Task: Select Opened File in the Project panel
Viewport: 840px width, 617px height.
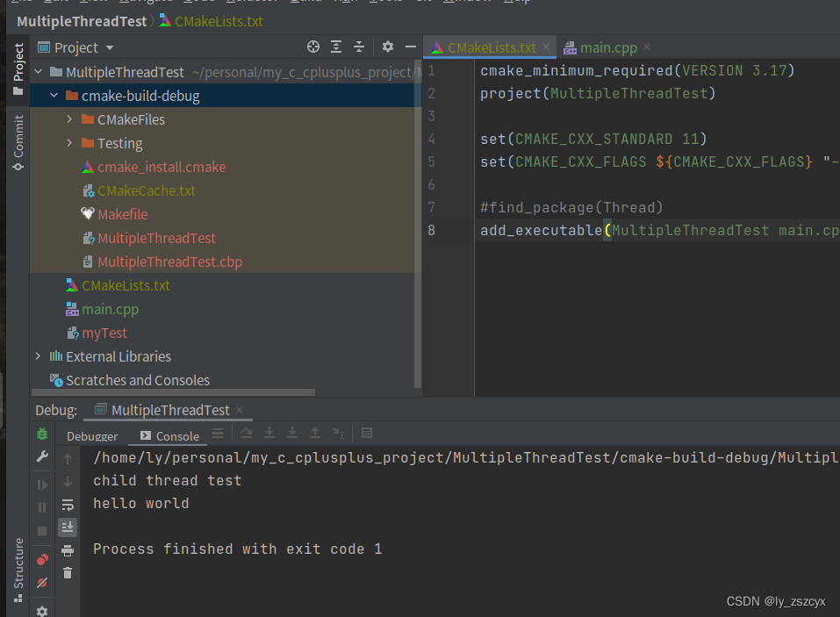Action: (x=314, y=47)
